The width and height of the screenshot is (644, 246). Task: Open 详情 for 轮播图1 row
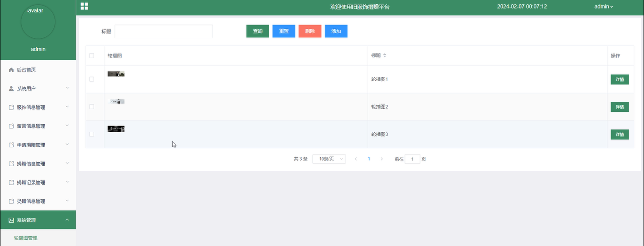(619, 79)
